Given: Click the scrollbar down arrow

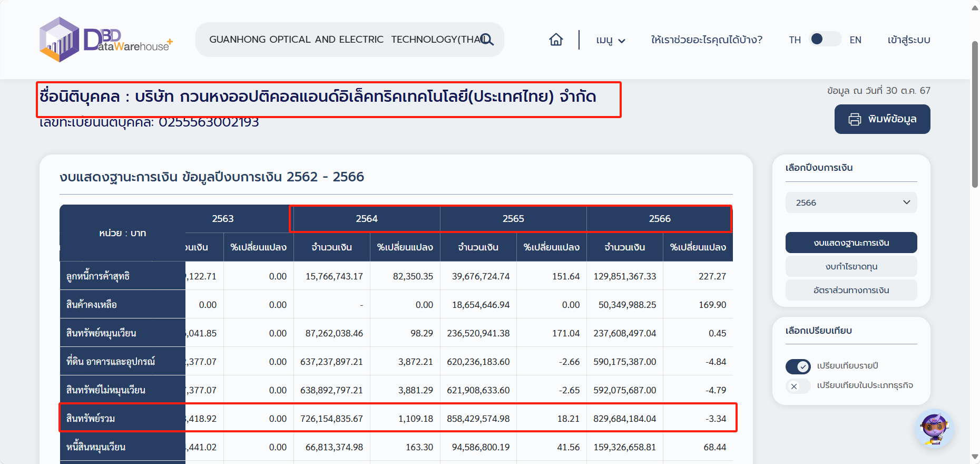Looking at the screenshot, I should coord(975,457).
